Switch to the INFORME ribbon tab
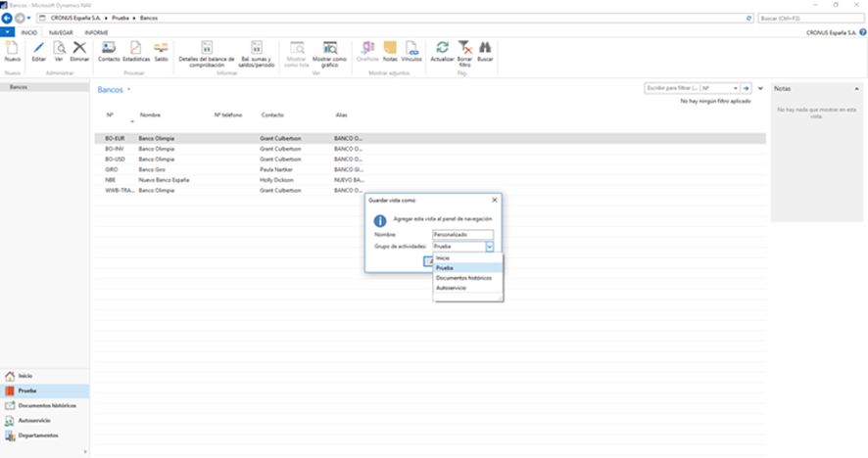 point(96,32)
